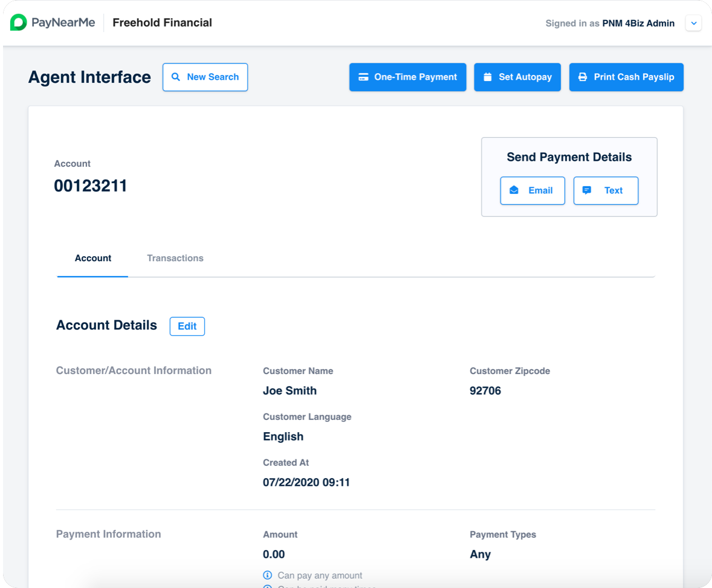Print a Cash Payslip
This screenshot has width=712, height=588.
[x=626, y=77]
